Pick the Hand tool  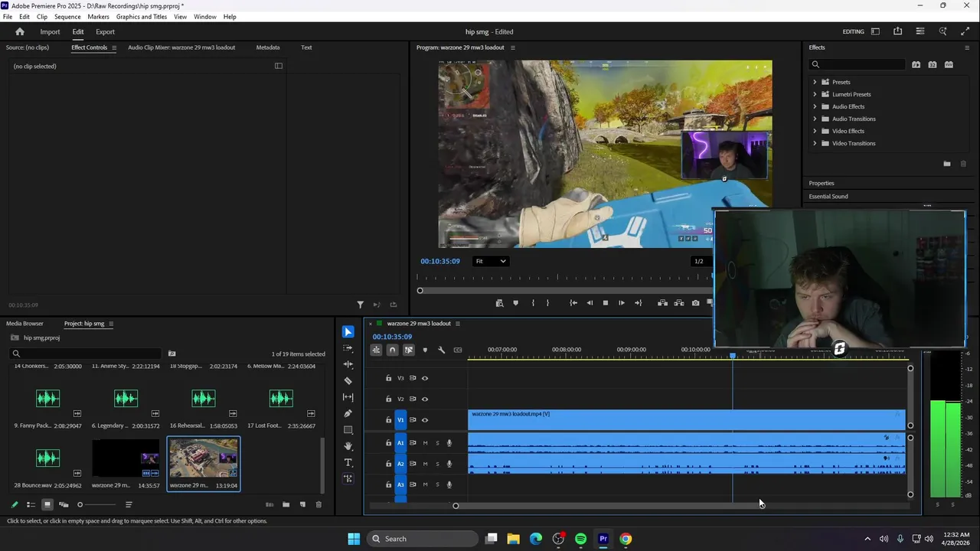pos(348,446)
